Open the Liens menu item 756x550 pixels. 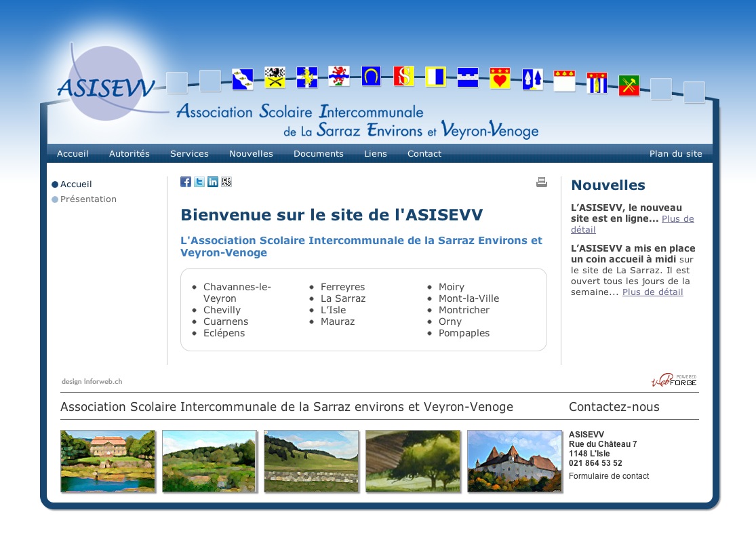point(376,153)
